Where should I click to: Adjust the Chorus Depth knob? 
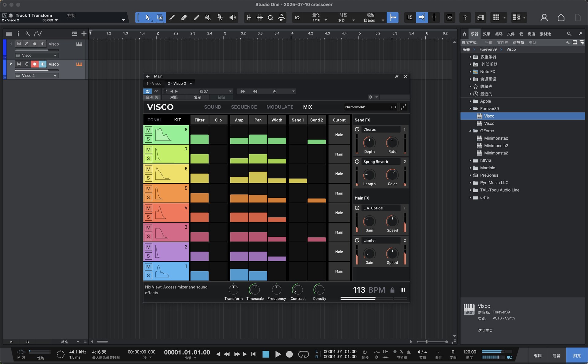(369, 142)
